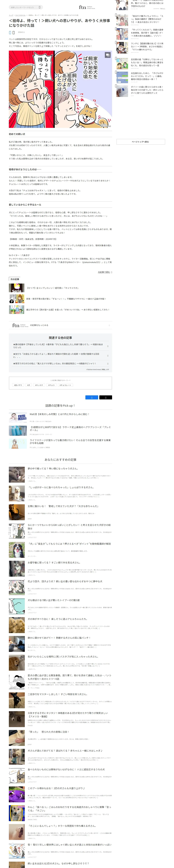Focus the keyword search input field
Image resolution: width=174 pixels, height=868 pixels.
pyautogui.click(x=23, y=7)
